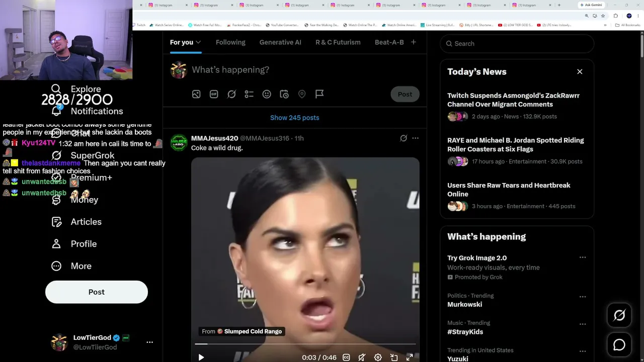Play the video in MMAJesus420's post
Screen dimensions: 644x362
(x=201, y=357)
